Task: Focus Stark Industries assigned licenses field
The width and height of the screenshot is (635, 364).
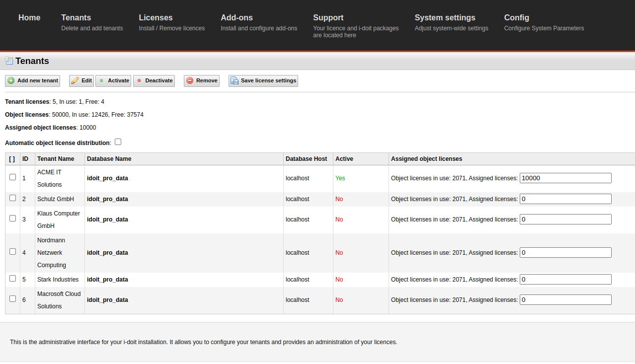Action: tap(565, 280)
